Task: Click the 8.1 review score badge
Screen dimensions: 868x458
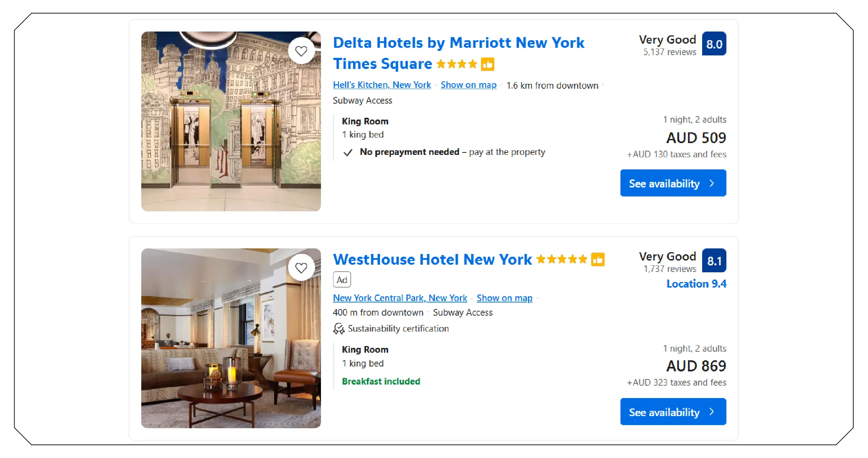Action: (x=714, y=261)
